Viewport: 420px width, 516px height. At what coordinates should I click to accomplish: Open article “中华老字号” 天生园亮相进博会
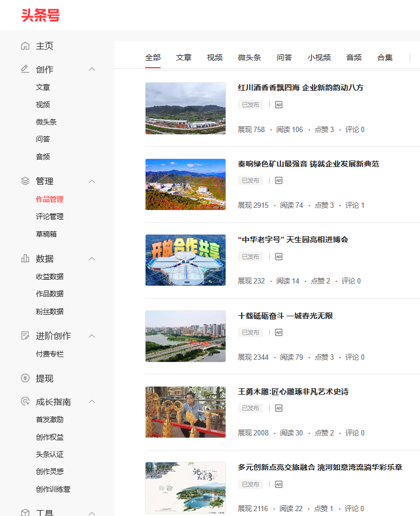click(293, 239)
